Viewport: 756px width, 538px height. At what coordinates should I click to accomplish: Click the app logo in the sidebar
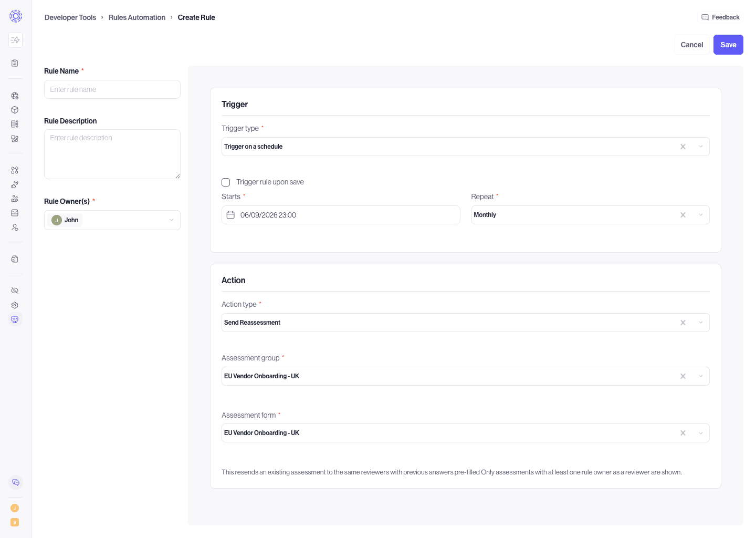click(16, 16)
